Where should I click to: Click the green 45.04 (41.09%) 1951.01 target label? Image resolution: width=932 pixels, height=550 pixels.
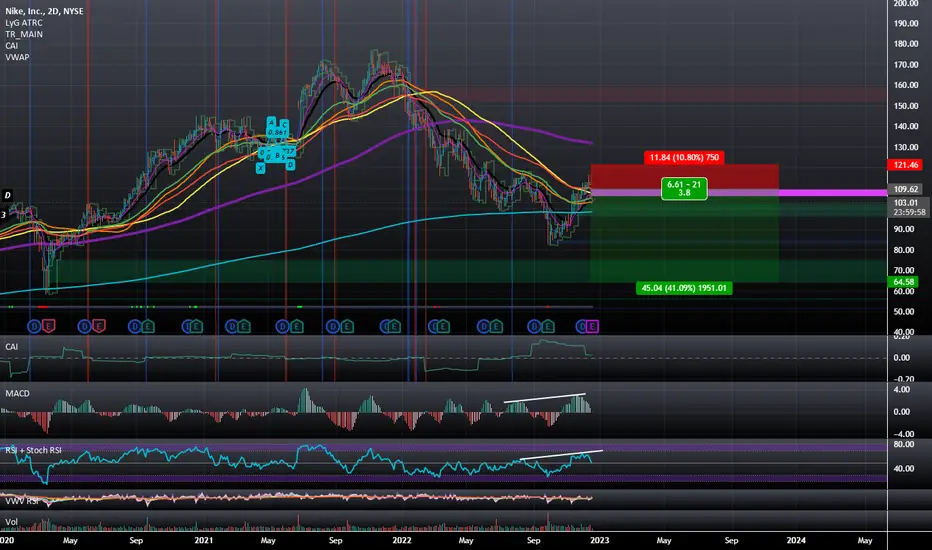[684, 288]
